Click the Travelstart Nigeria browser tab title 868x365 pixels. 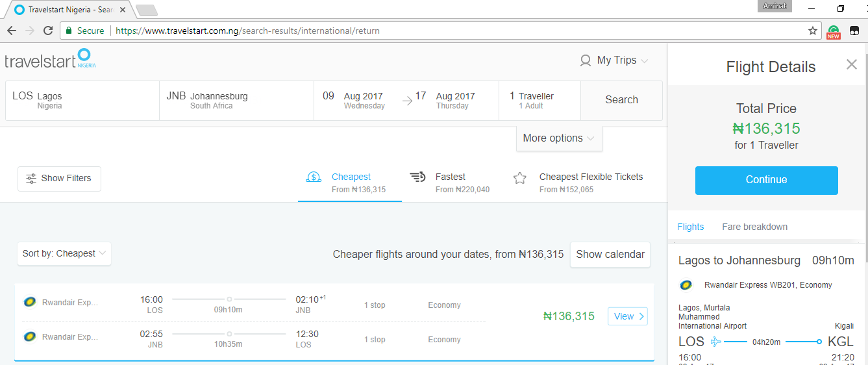70,10
